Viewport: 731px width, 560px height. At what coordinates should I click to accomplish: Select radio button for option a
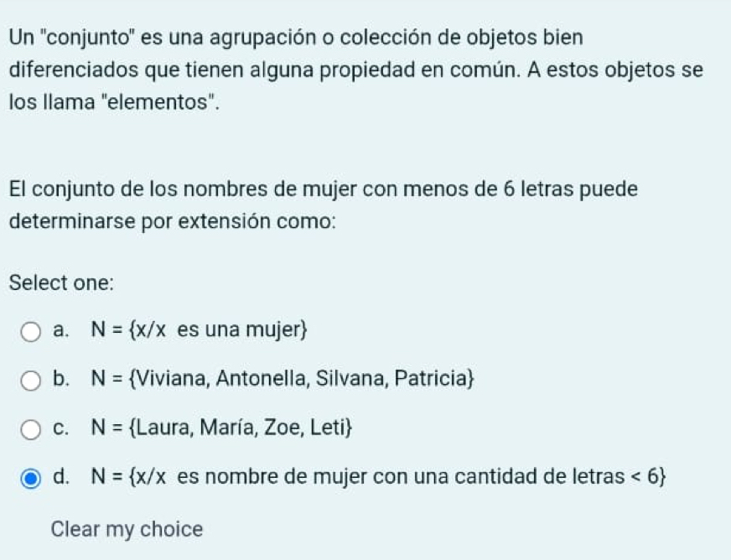(x=31, y=333)
